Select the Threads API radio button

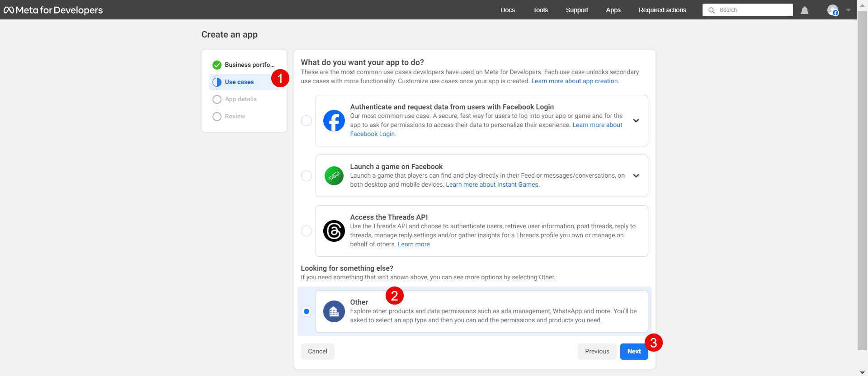307,231
